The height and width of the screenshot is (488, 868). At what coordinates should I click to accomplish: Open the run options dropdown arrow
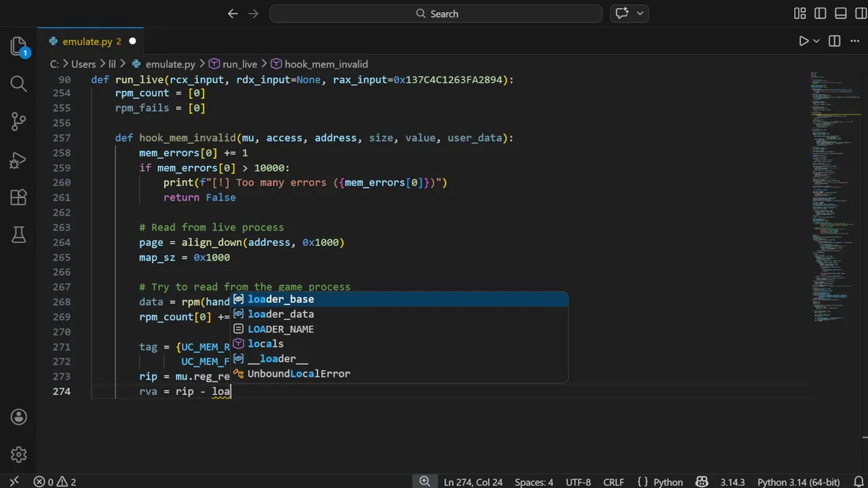(x=816, y=41)
